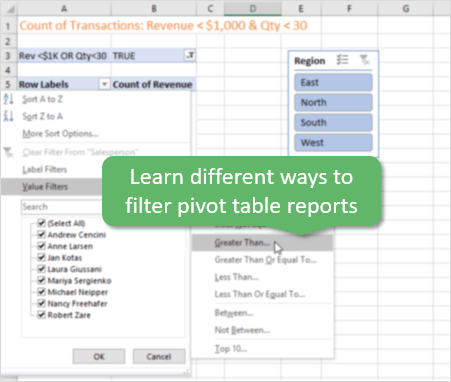451x382 pixels.
Task: Uncheck Andrew Cencini
Action: pos(41,234)
